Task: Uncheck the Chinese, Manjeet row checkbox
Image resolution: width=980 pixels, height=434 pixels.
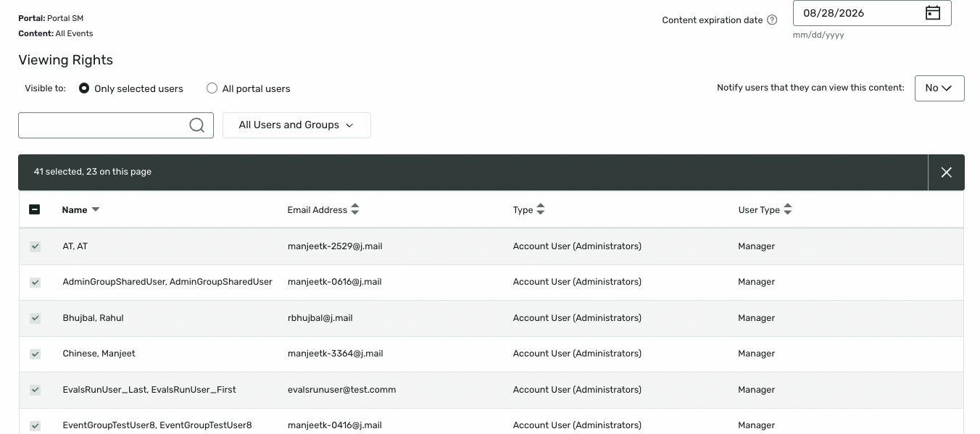Action: pos(35,354)
